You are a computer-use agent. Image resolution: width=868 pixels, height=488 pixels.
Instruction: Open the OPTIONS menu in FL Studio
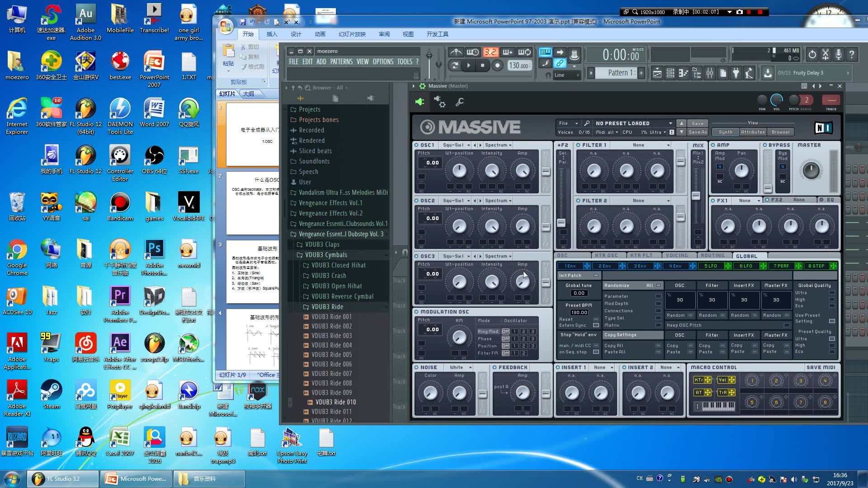point(383,62)
